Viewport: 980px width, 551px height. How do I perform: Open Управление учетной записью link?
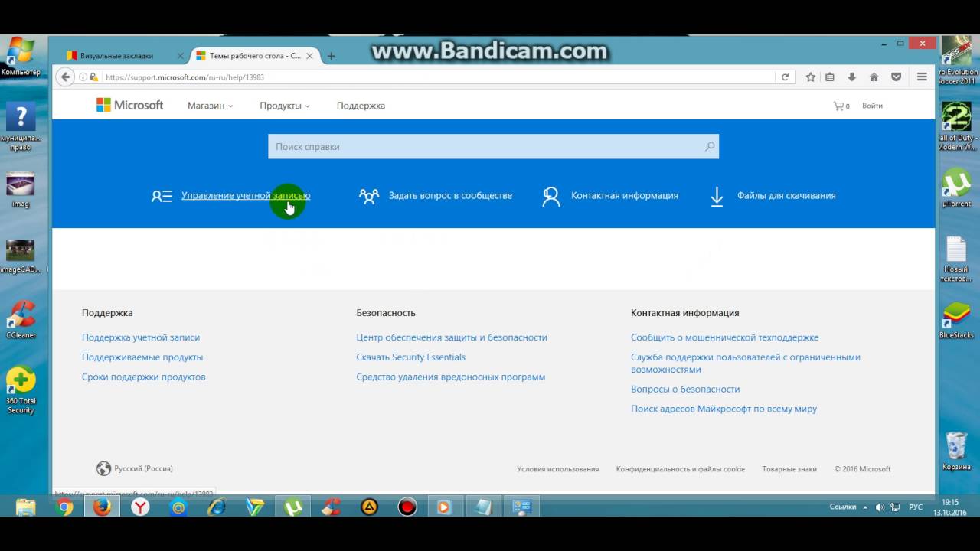pyautogui.click(x=246, y=195)
